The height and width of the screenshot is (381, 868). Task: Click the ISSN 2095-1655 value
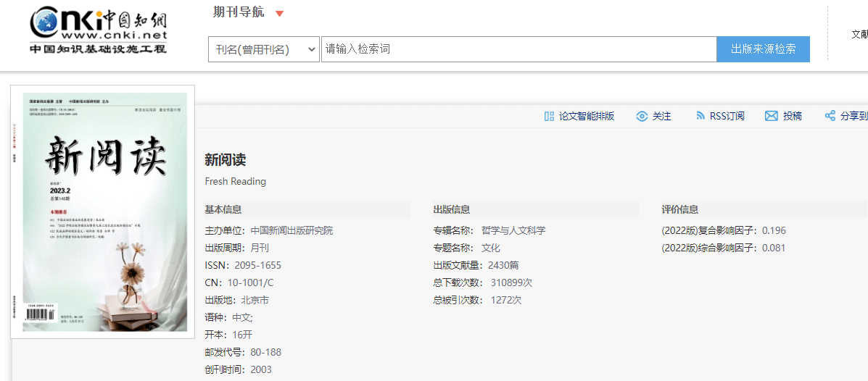tap(257, 265)
